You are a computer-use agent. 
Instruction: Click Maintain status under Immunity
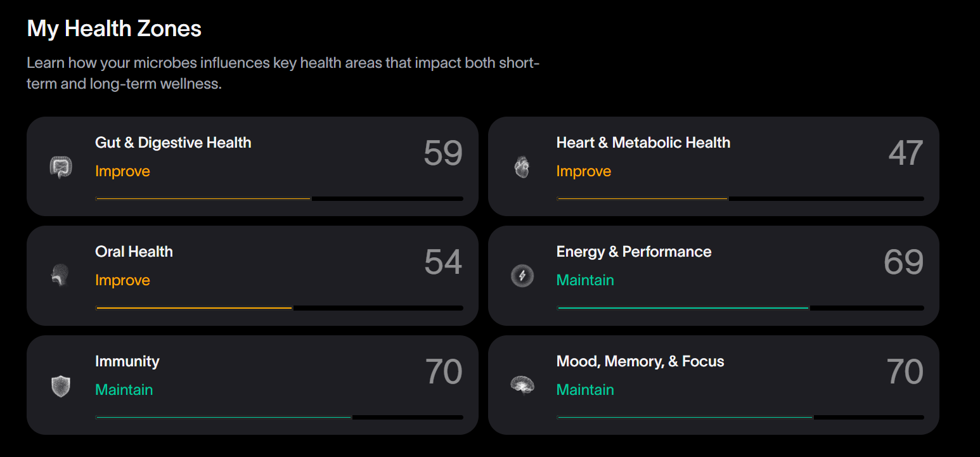tap(124, 390)
